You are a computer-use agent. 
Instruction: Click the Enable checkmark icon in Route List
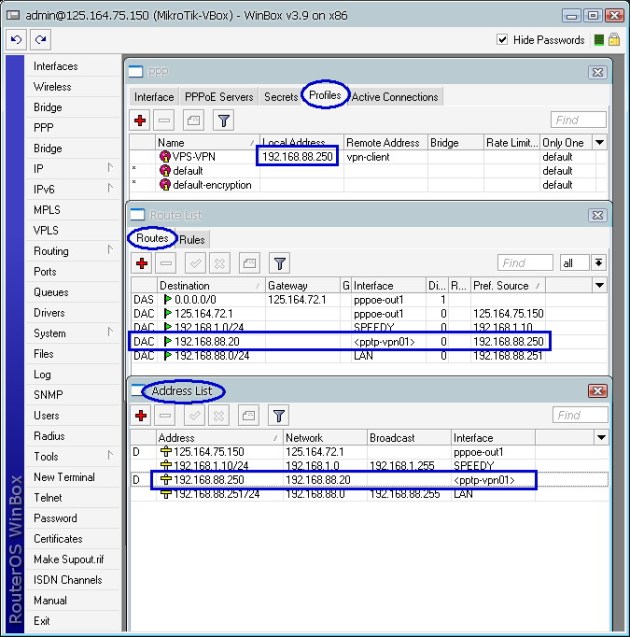tap(195, 263)
